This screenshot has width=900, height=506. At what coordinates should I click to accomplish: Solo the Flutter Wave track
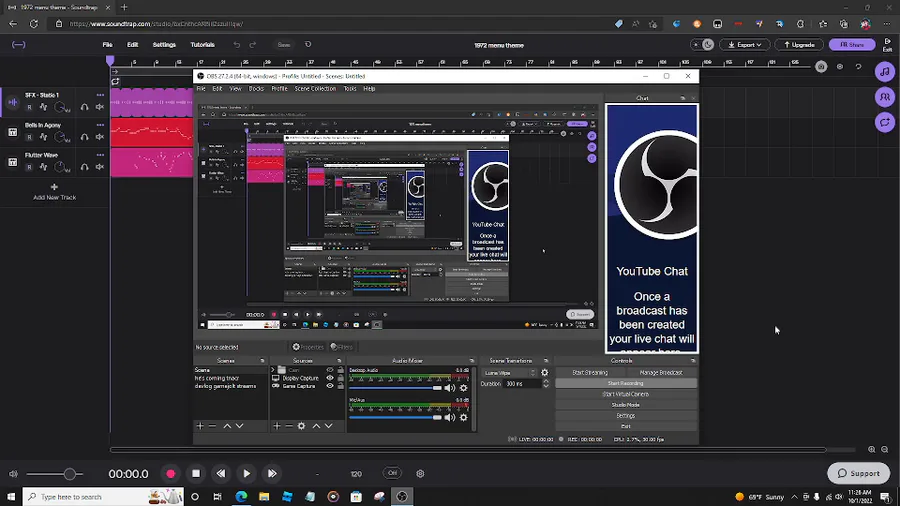pyautogui.click(x=84, y=166)
